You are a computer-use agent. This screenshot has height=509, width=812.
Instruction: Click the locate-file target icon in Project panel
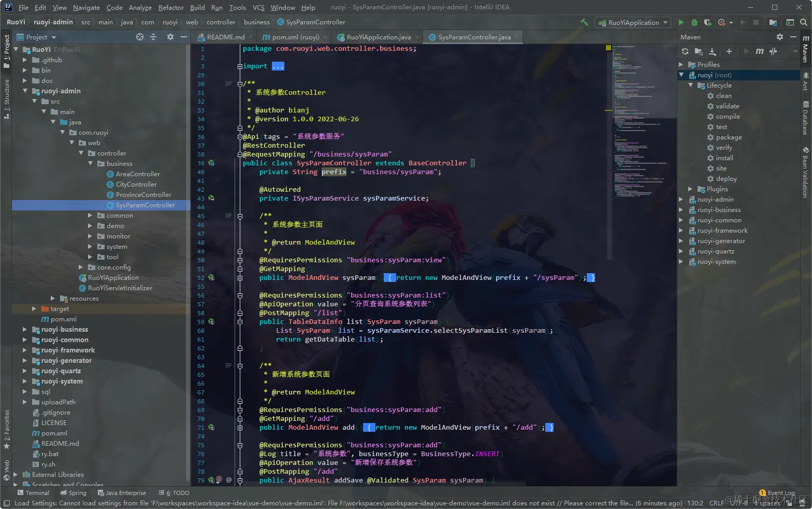[x=140, y=37]
